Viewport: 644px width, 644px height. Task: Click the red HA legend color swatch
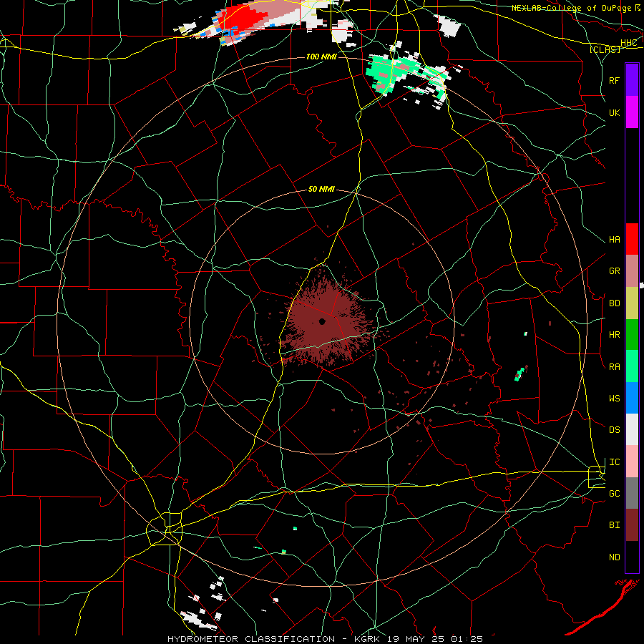coord(632,239)
